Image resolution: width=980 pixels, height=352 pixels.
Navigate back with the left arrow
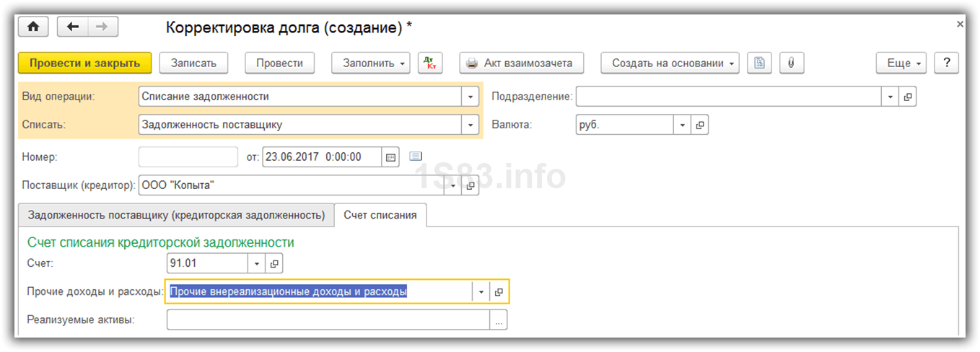point(72,27)
